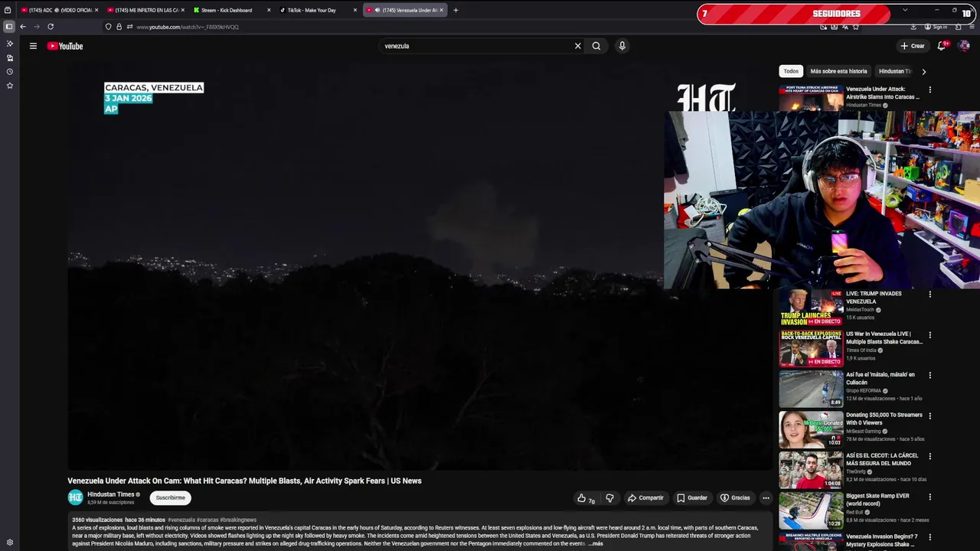
Task: Open ASÍ ES EL CECOT video title
Action: [x=881, y=459]
